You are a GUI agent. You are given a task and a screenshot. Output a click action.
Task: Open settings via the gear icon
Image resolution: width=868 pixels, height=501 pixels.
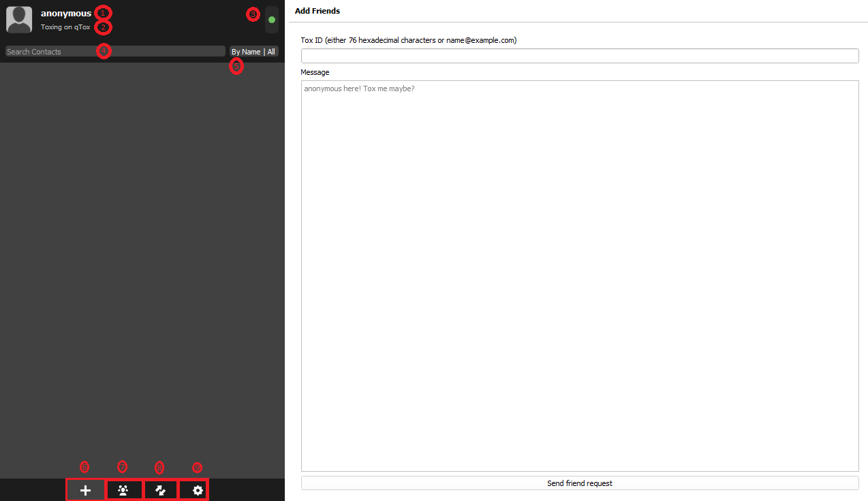click(x=198, y=490)
